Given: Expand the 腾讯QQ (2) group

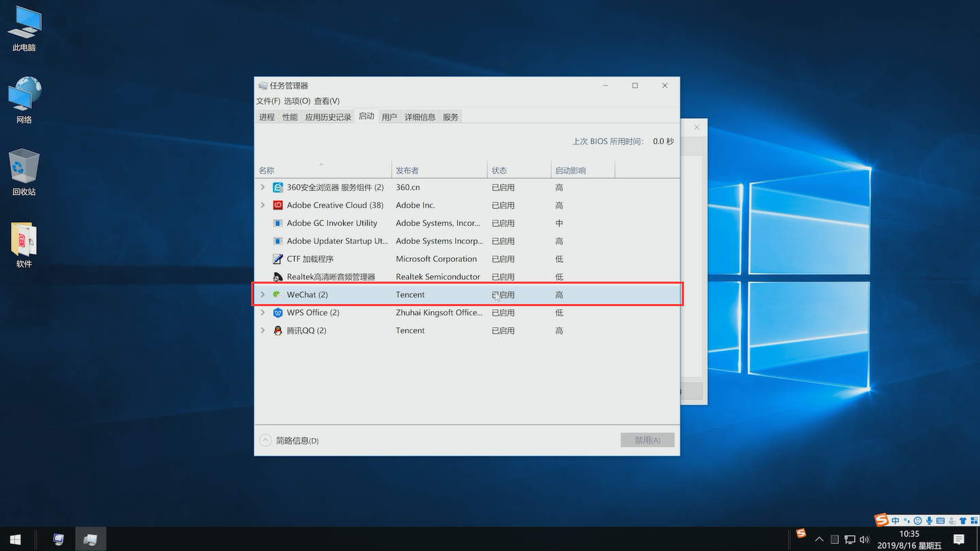Looking at the screenshot, I should (263, 331).
